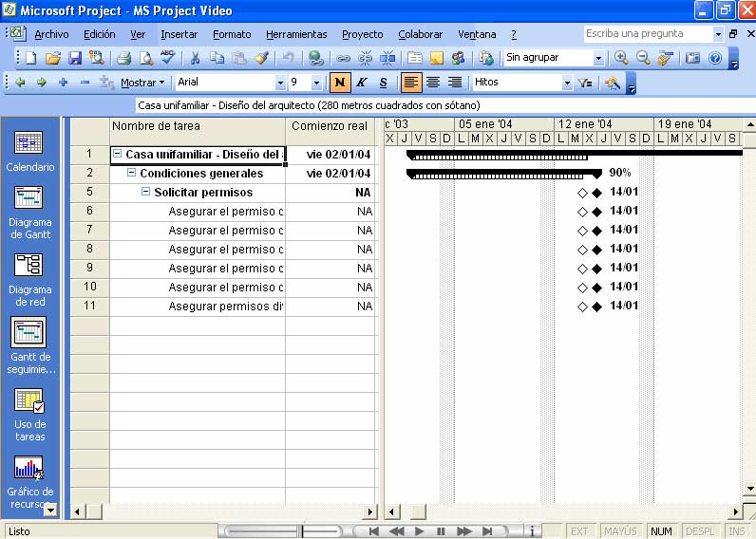Open the Edición menu

click(x=100, y=34)
